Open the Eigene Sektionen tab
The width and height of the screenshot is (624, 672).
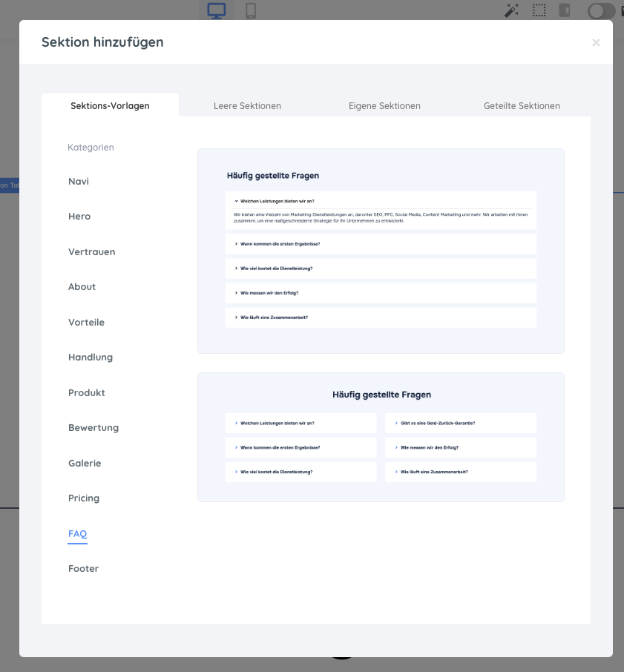tap(384, 105)
